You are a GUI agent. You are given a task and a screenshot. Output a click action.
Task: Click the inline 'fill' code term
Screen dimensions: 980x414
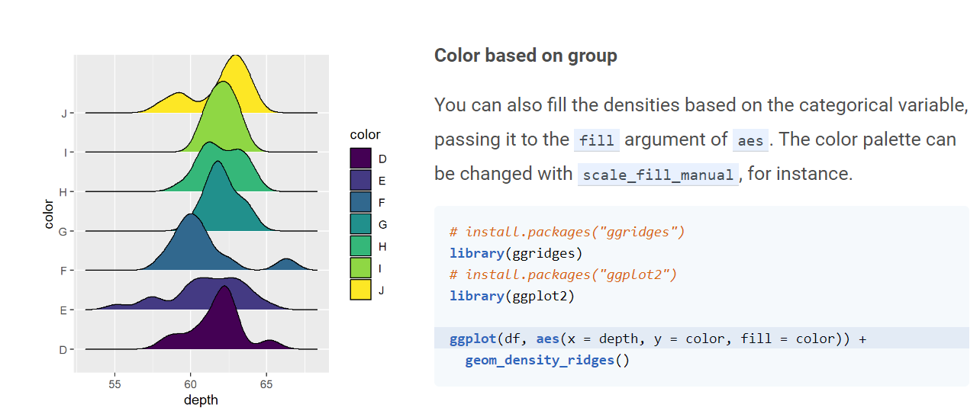597,140
